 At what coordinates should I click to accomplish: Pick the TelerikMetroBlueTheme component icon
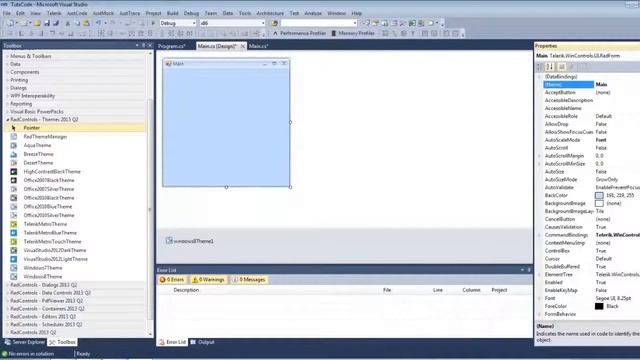pos(14,233)
